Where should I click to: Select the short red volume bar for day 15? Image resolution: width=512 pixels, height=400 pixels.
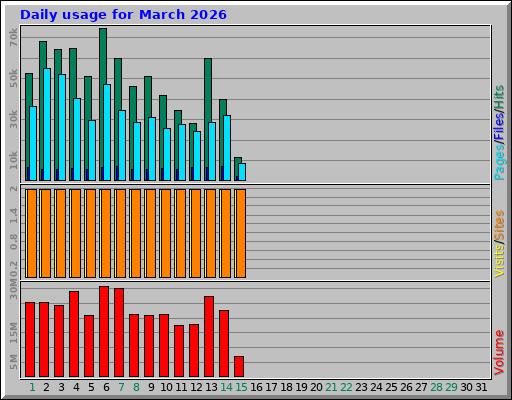click(x=239, y=366)
